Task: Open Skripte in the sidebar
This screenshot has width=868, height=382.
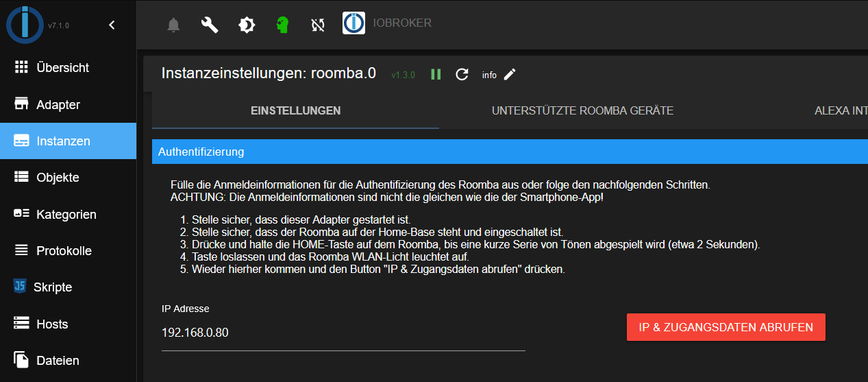Action: coord(69,287)
